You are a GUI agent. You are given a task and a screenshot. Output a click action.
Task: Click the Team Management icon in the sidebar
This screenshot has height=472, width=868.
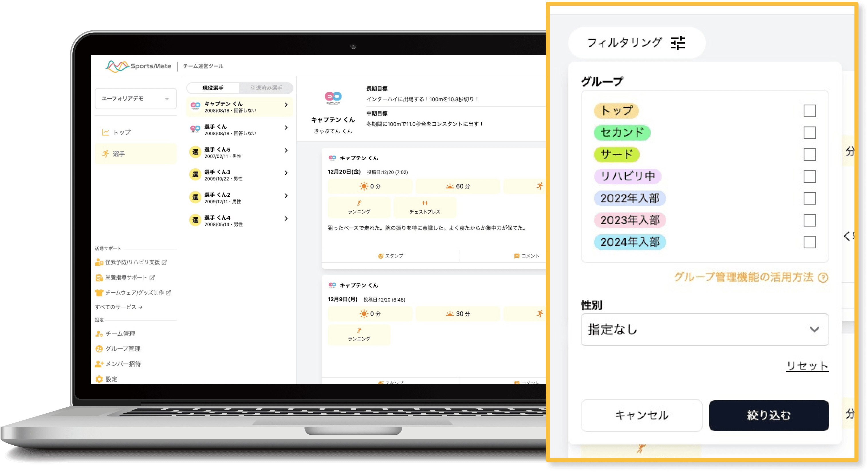tap(99, 334)
